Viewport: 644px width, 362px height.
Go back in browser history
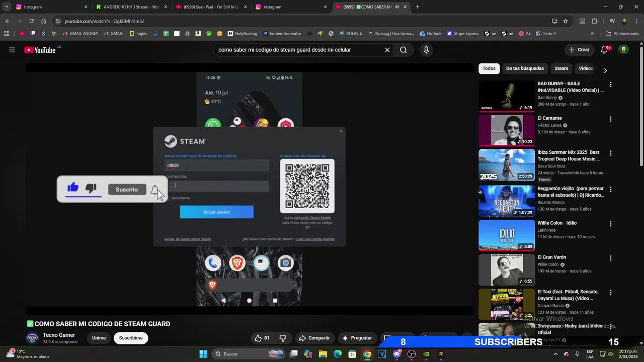[x=7, y=21]
